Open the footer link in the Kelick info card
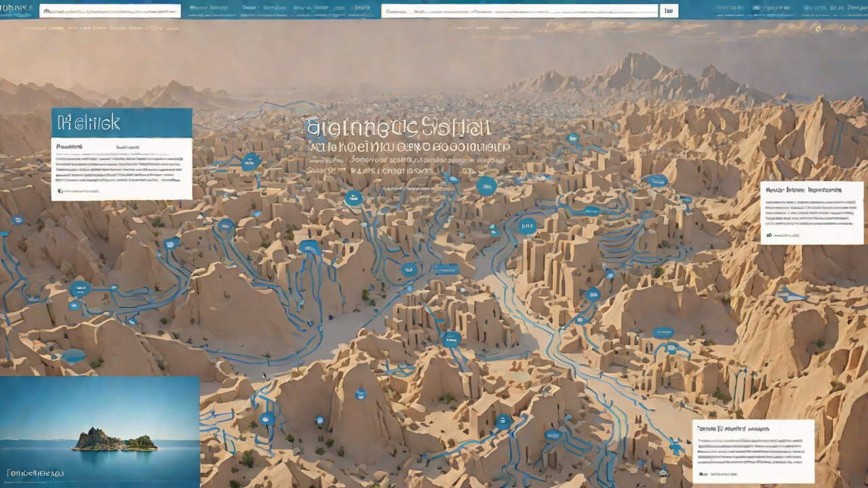The height and width of the screenshot is (488, 868). coord(80,192)
